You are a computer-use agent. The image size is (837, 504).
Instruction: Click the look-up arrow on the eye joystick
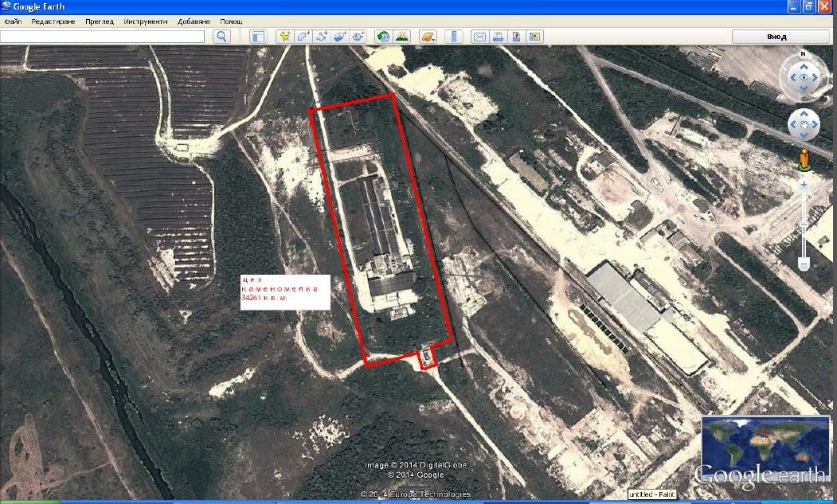tap(804, 67)
